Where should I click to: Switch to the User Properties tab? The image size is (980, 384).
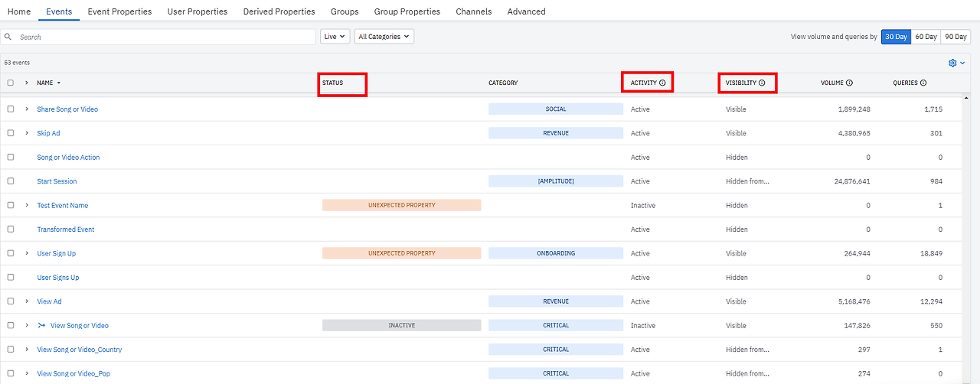click(x=198, y=11)
